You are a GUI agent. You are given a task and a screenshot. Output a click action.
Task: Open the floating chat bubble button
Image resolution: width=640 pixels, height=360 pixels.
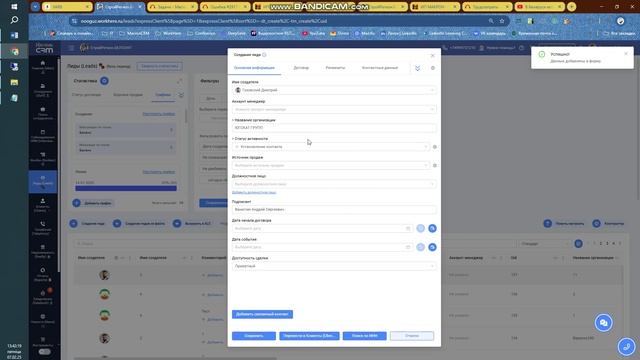[603, 323]
